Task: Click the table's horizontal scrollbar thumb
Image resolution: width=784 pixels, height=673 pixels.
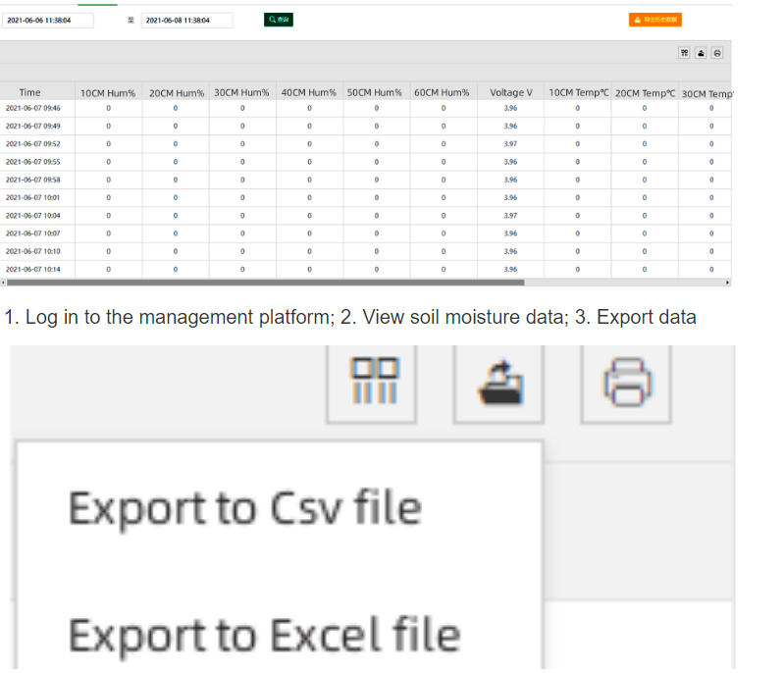Action: (x=265, y=283)
